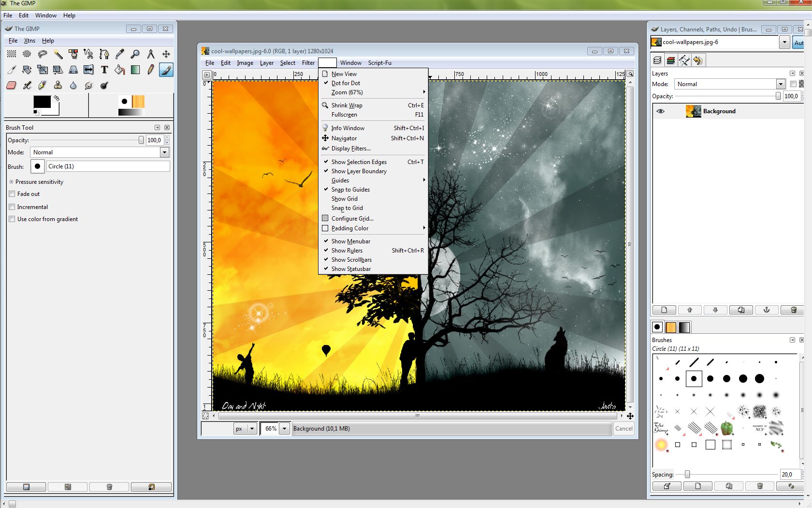Click the foreground black color swatch
This screenshot has height=508, width=812.
(42, 102)
